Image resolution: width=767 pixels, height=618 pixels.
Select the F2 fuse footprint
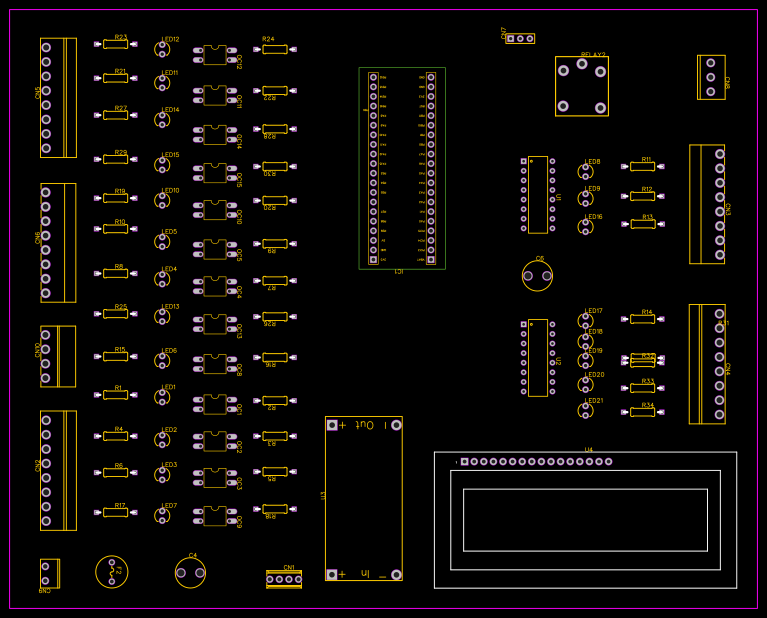111,572
